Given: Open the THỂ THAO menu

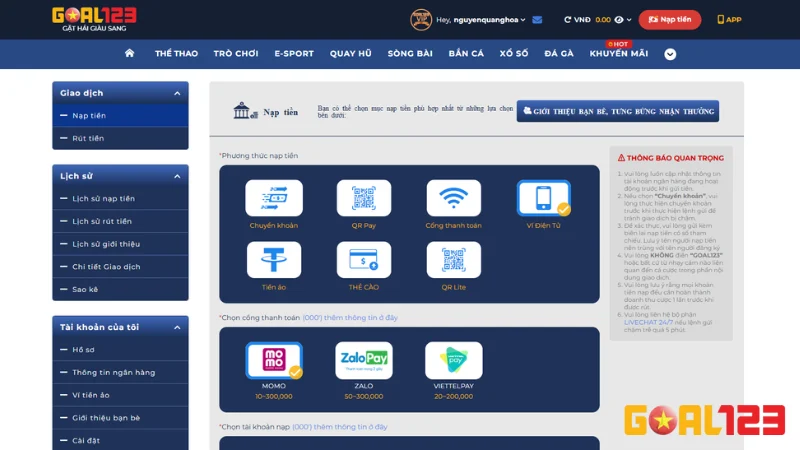Looking at the screenshot, I should pyautogui.click(x=176, y=54).
